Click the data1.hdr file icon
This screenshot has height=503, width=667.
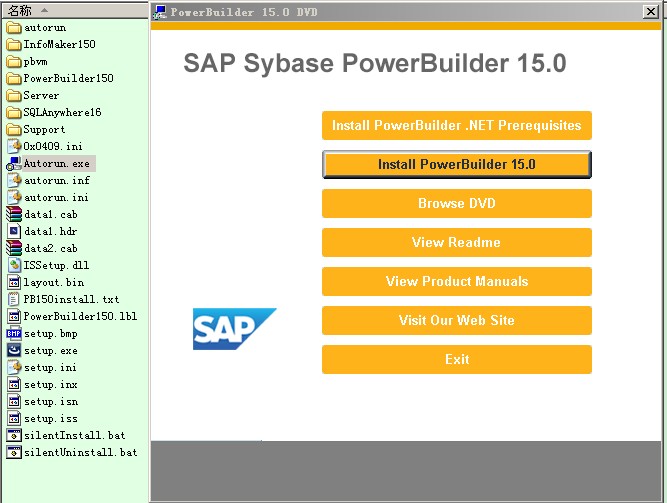coord(14,231)
